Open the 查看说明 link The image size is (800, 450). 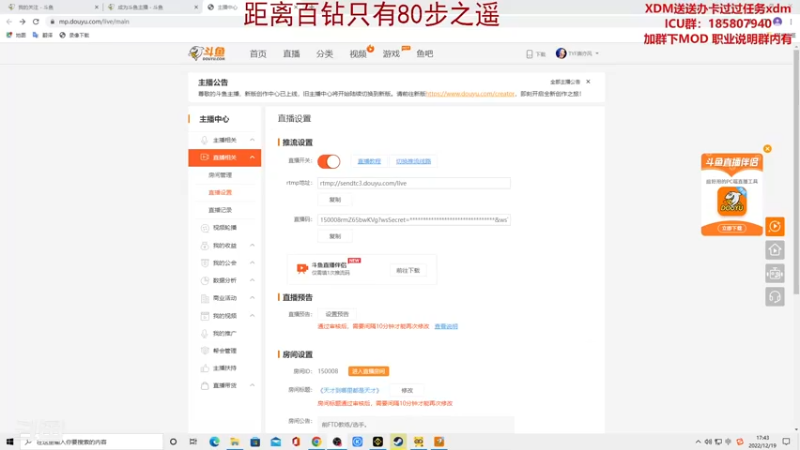click(446, 327)
